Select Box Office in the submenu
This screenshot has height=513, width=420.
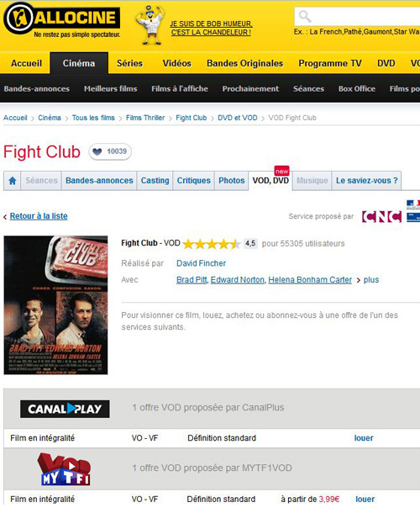357,89
